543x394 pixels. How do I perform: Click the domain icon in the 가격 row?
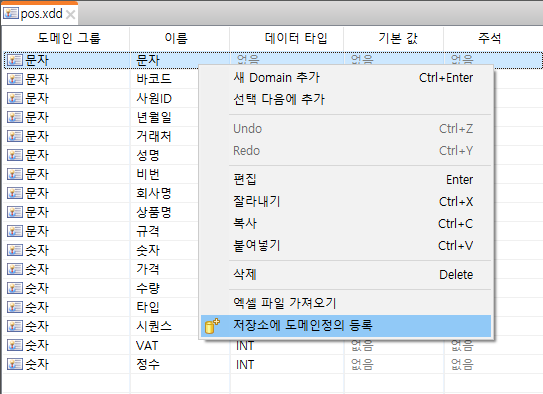point(15,269)
